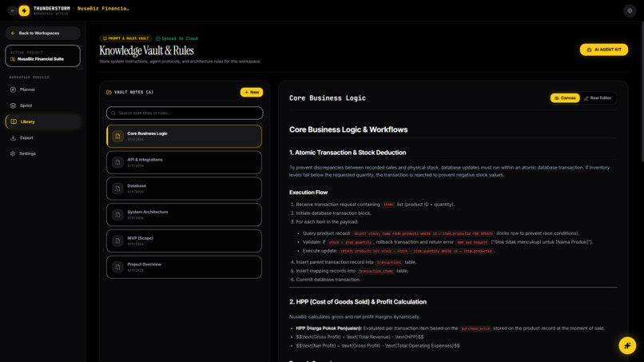
Task: Click the document icon on System Architecture
Action: coord(118,214)
